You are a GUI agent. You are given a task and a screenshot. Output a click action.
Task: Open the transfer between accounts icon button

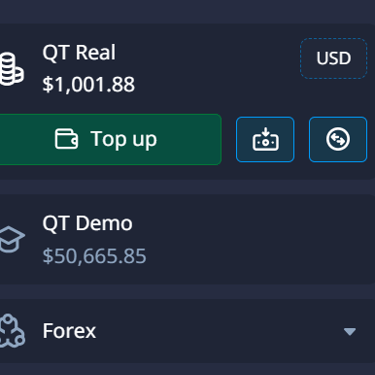338,139
